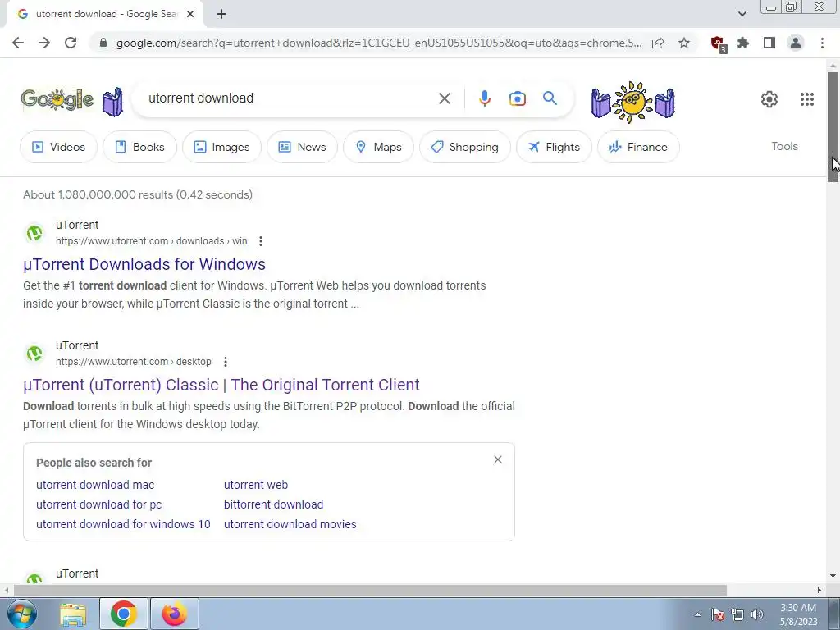Go back to the previous page
Screen dimensions: 840x630
pyautogui.click(x=18, y=43)
